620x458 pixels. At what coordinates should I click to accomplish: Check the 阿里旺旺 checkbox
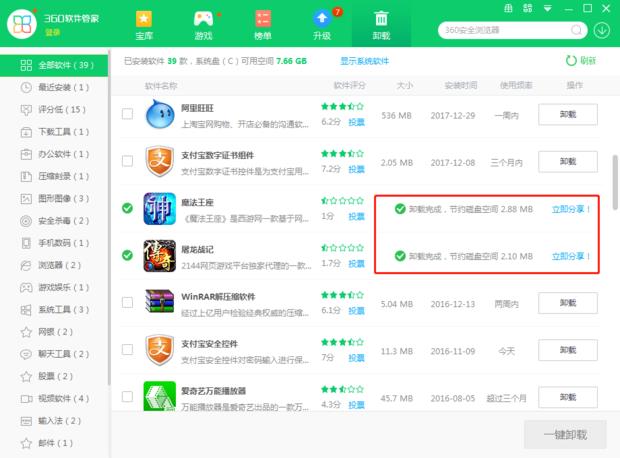(127, 114)
